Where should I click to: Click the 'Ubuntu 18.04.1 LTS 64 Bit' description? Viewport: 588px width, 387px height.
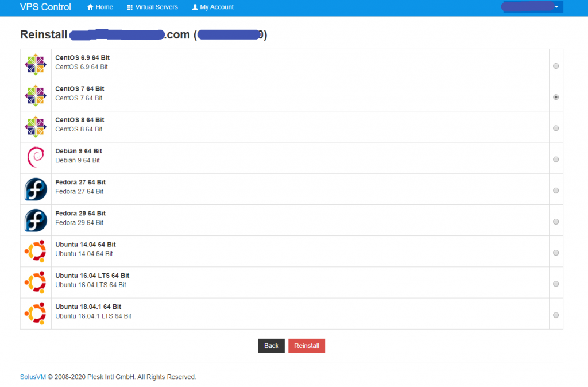94,316
